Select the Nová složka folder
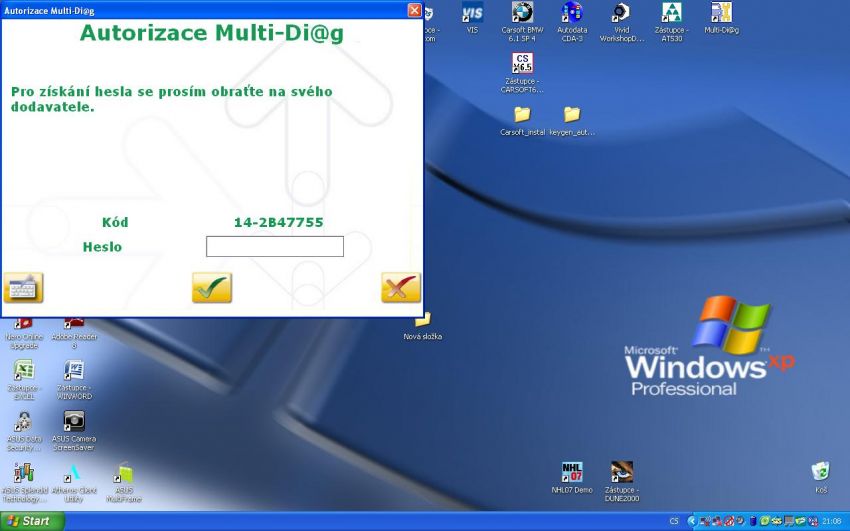Viewport: 850px width, 531px height. pyautogui.click(x=422, y=326)
